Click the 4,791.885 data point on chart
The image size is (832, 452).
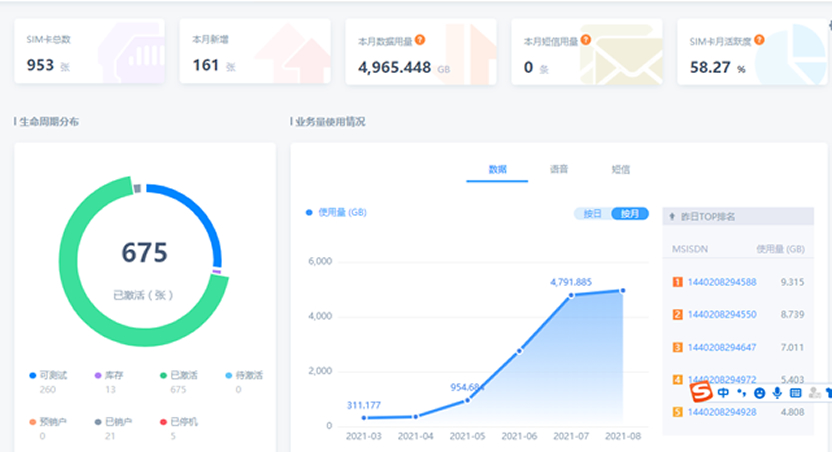(x=571, y=295)
